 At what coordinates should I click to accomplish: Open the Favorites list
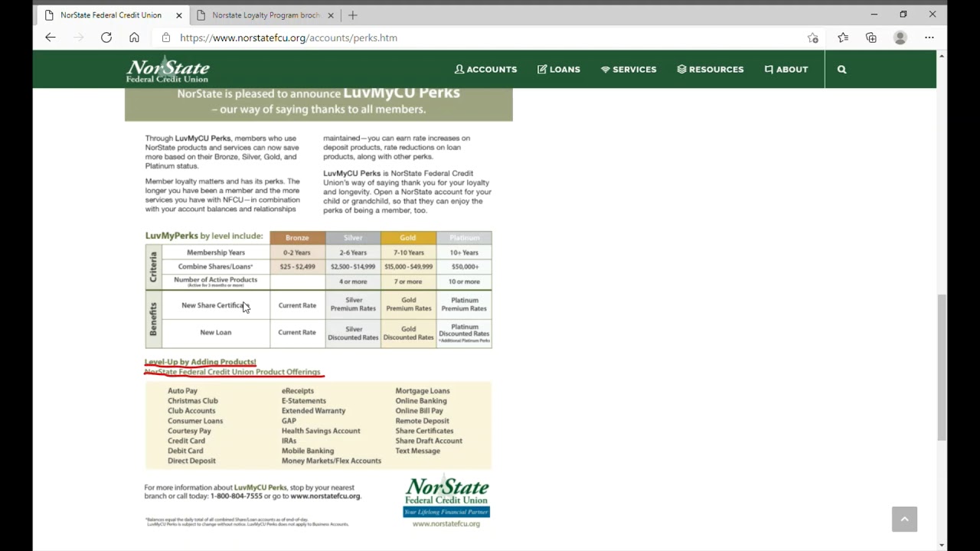coord(843,37)
